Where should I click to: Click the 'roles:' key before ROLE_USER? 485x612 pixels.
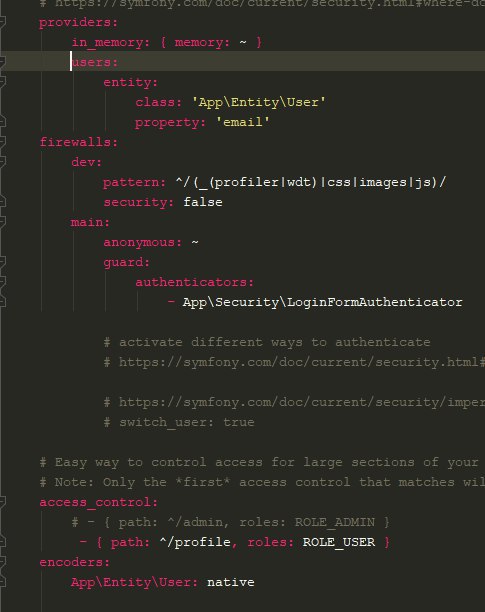pyautogui.click(x=271, y=542)
